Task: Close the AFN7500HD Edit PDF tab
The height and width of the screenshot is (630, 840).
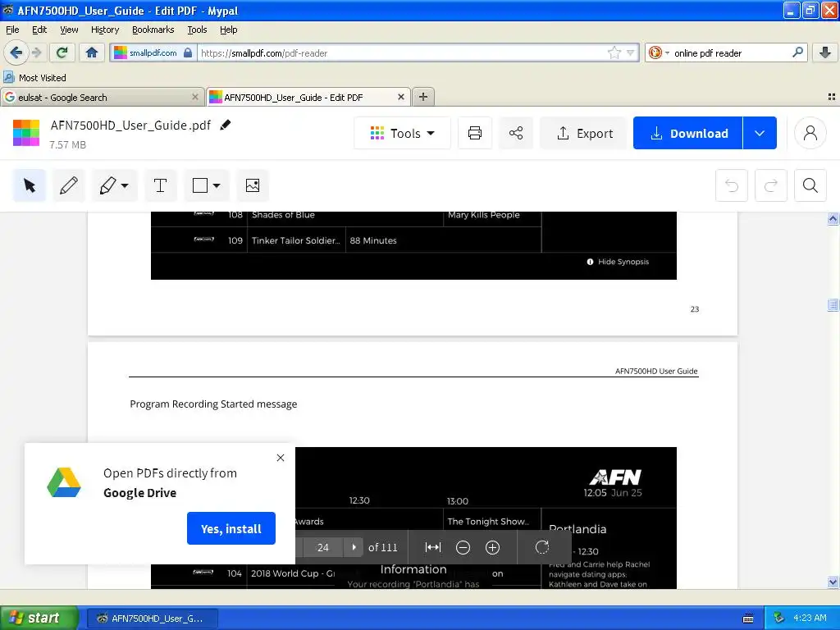Action: (400, 97)
